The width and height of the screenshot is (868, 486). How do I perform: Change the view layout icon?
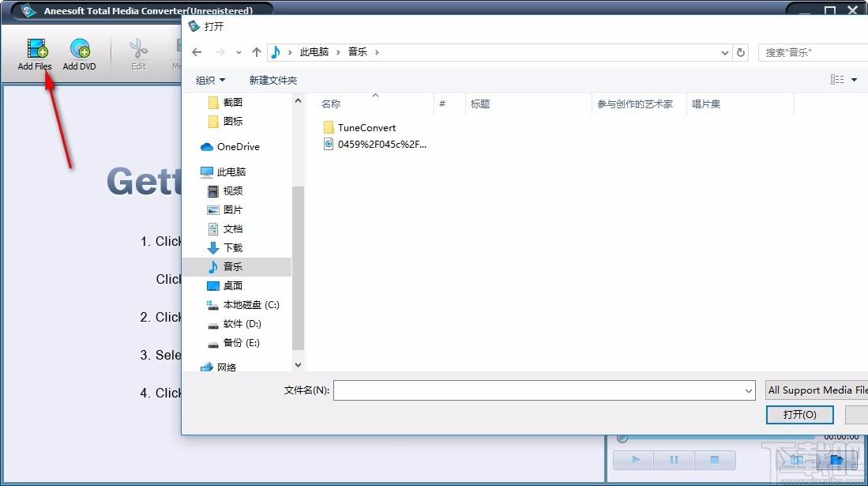pos(837,80)
